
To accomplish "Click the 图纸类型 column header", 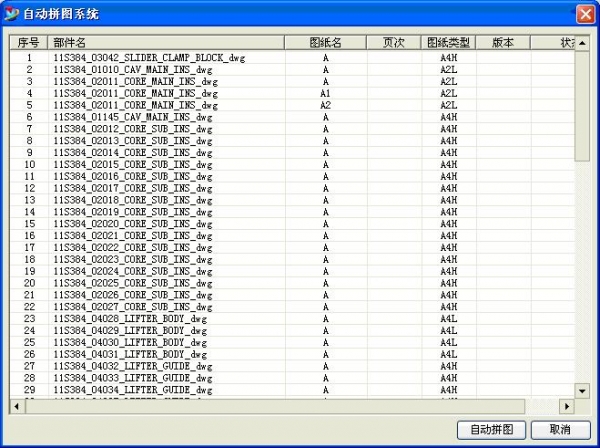I will [448, 44].
